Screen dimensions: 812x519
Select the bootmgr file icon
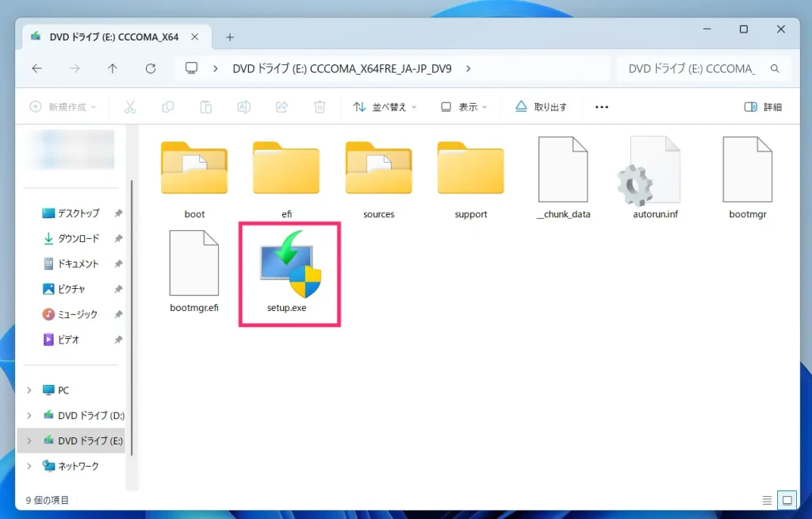coord(747,169)
